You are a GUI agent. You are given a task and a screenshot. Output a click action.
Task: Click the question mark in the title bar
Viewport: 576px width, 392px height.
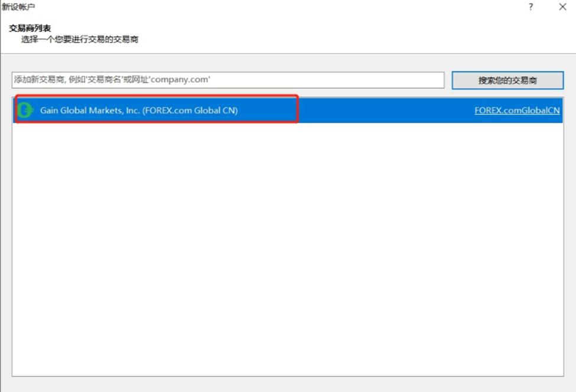[531, 7]
